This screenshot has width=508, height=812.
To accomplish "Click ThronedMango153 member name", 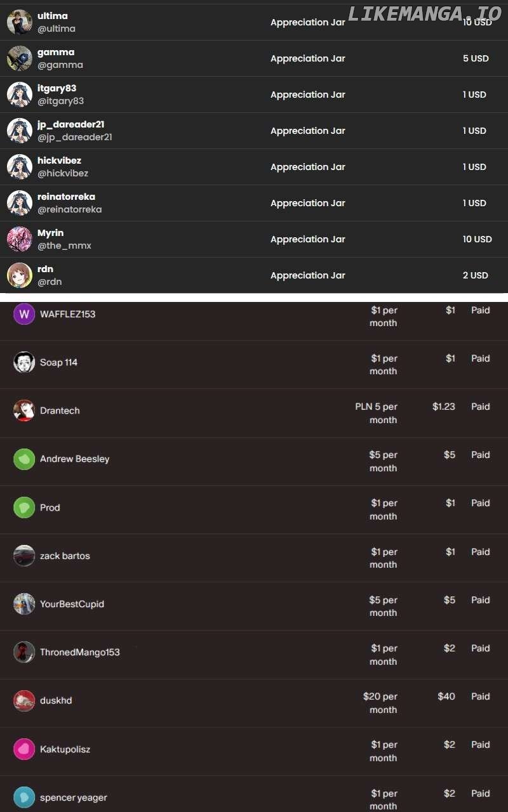I will pos(80,652).
